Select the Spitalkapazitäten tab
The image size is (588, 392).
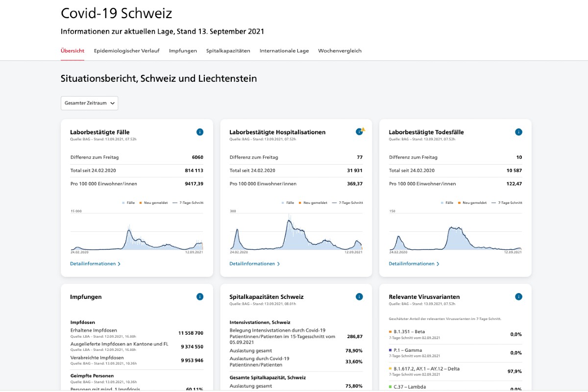pyautogui.click(x=228, y=50)
